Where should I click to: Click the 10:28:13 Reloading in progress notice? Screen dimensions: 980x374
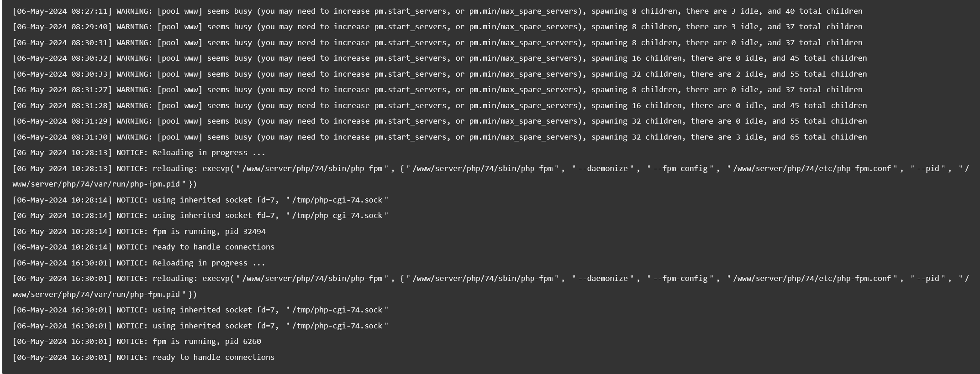pyautogui.click(x=139, y=153)
